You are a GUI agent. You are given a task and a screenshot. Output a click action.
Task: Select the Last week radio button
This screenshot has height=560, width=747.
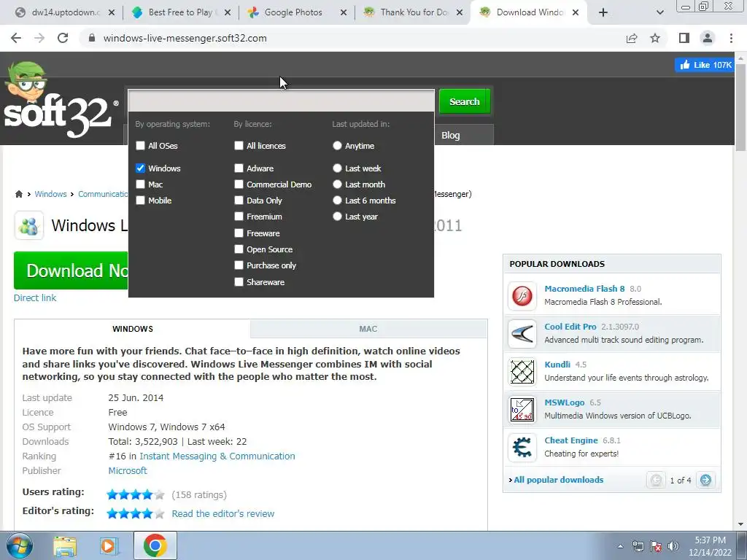[337, 168]
